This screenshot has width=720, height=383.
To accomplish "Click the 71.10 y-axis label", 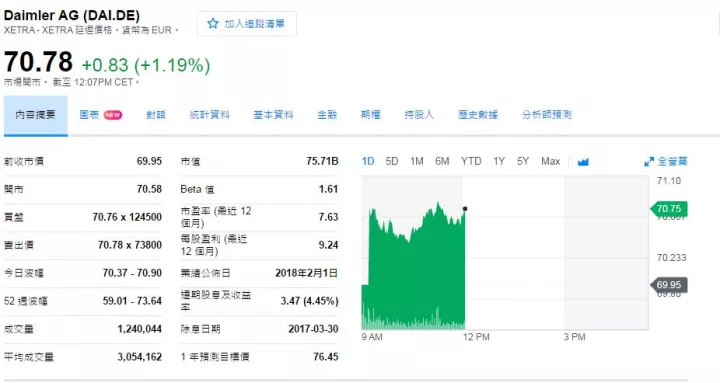I will pos(669,180).
